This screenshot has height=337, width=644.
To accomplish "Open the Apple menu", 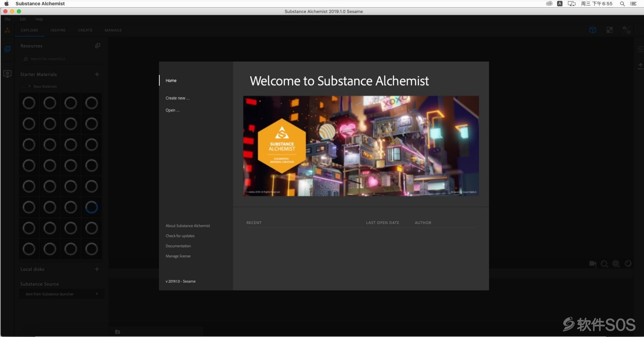I will point(6,4).
